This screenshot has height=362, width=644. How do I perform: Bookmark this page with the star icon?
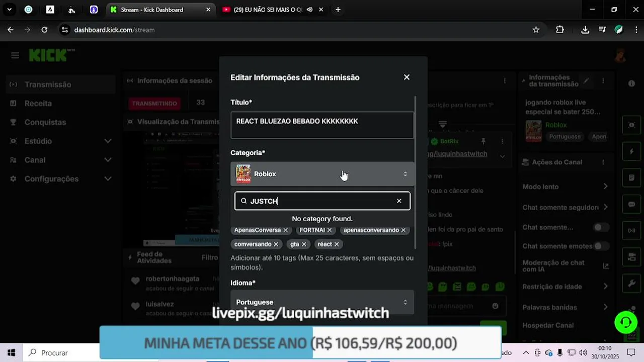point(536,30)
